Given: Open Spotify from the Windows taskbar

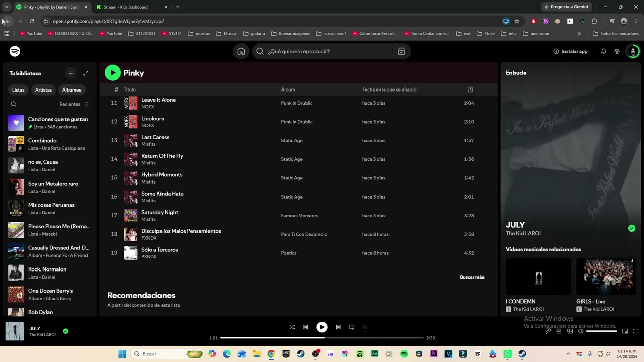Looking at the screenshot, I should pyautogui.click(x=405, y=354).
